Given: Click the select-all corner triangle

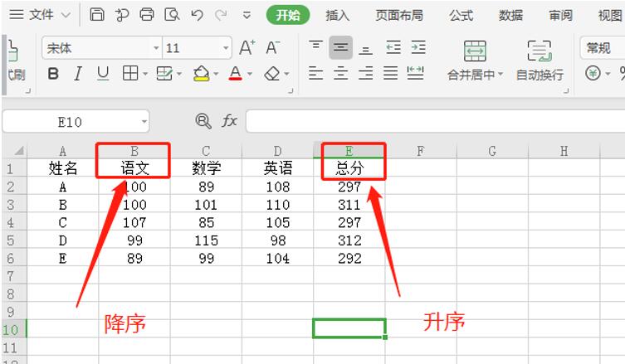Looking at the screenshot, I should pos(19,151).
